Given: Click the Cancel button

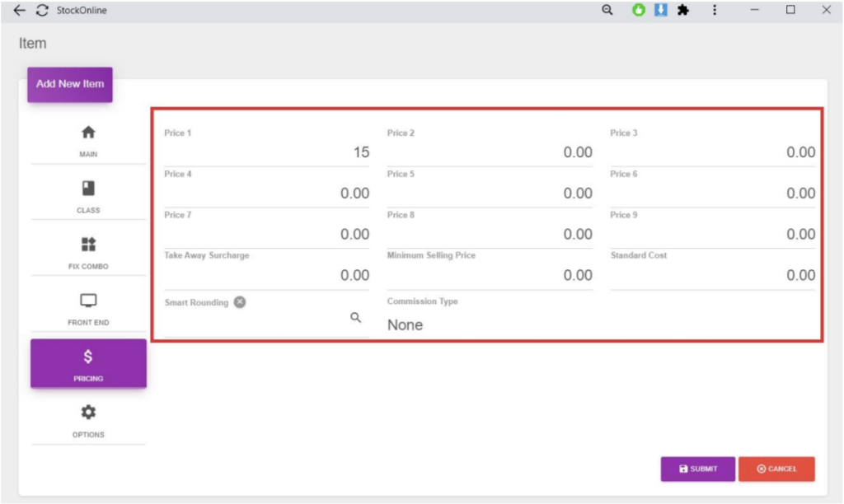Looking at the screenshot, I should (x=776, y=469).
